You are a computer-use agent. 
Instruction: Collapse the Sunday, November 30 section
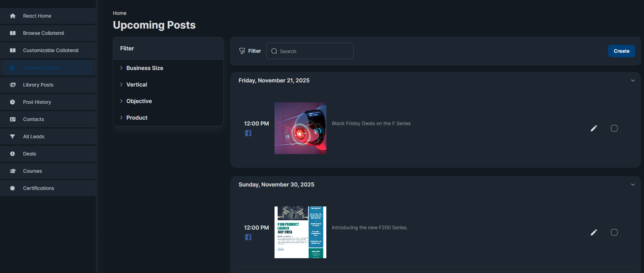(x=633, y=184)
